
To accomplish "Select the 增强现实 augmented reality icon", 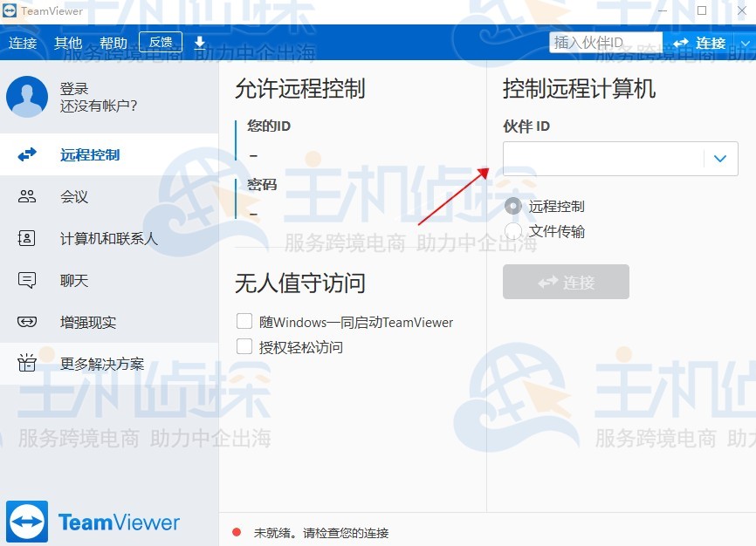I will tap(27, 322).
